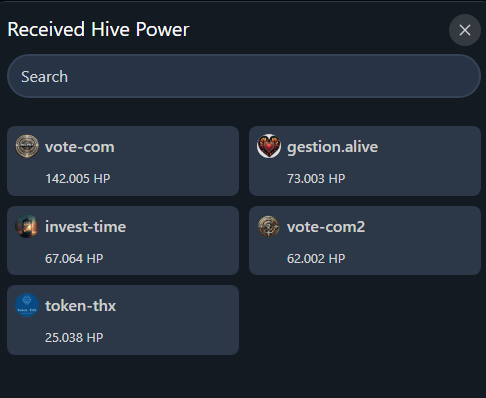
Task: Click the Received Hive Power title
Action: click(x=98, y=29)
